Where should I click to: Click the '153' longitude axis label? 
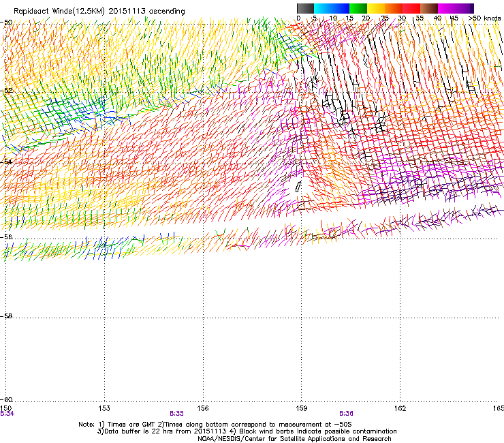104,408
